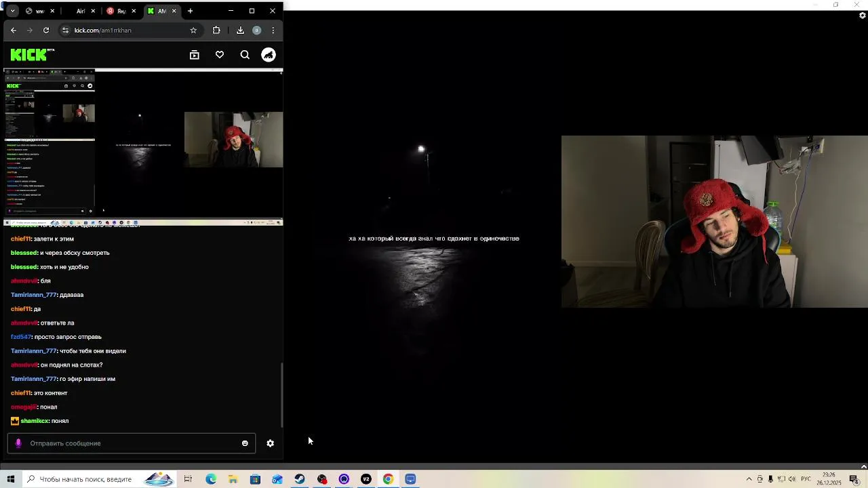Screen dimensions: 868x488
Task: Switch to the 'ww' browser tab
Action: click(40, 11)
